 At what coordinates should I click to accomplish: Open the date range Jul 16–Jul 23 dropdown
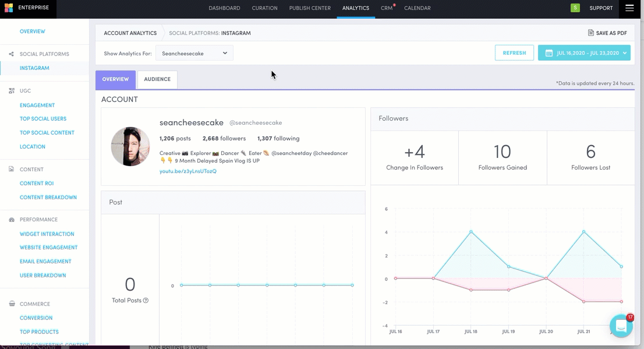[584, 53]
